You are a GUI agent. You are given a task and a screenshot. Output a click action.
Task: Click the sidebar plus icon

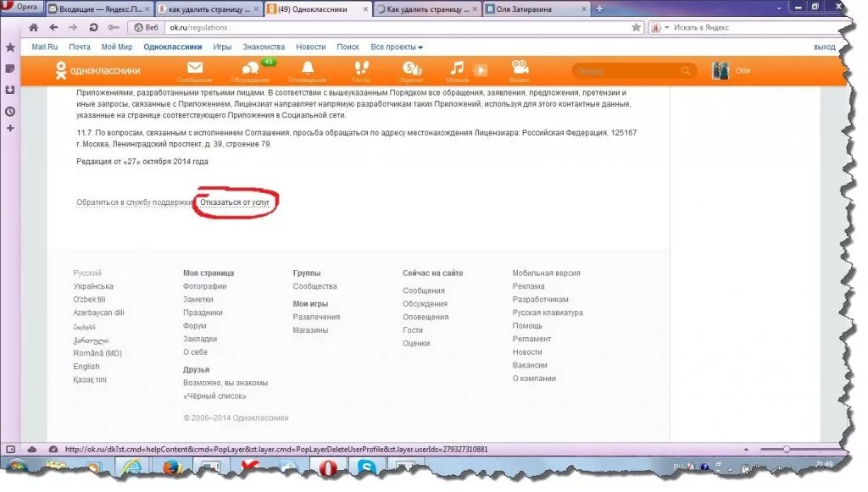[x=10, y=128]
